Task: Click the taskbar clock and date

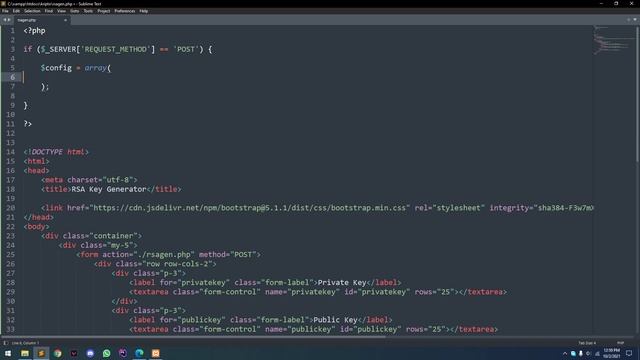Action: pos(611,353)
